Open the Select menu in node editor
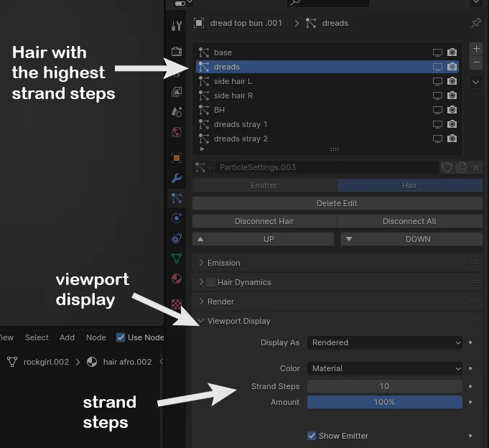The width and height of the screenshot is (489, 448). [37, 337]
